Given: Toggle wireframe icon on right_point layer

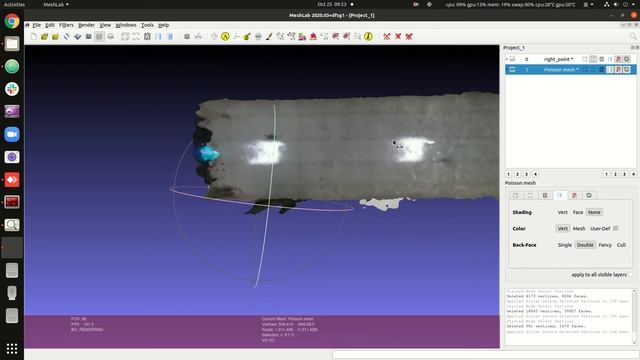Looking at the screenshot, I should point(602,59).
